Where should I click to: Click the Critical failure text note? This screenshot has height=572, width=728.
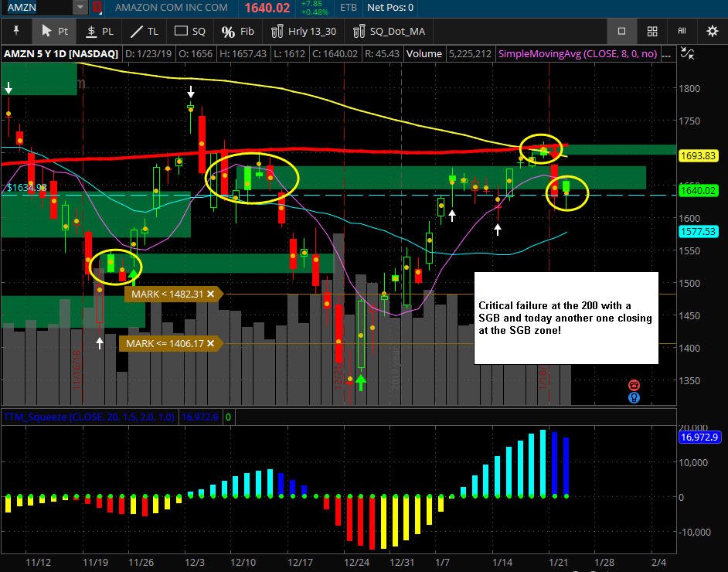(x=566, y=318)
